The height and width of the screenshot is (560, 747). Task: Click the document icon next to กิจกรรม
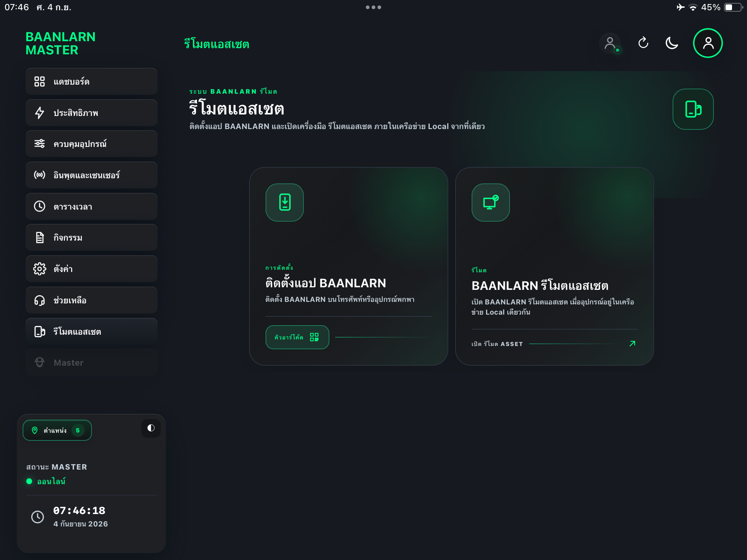[x=39, y=237]
